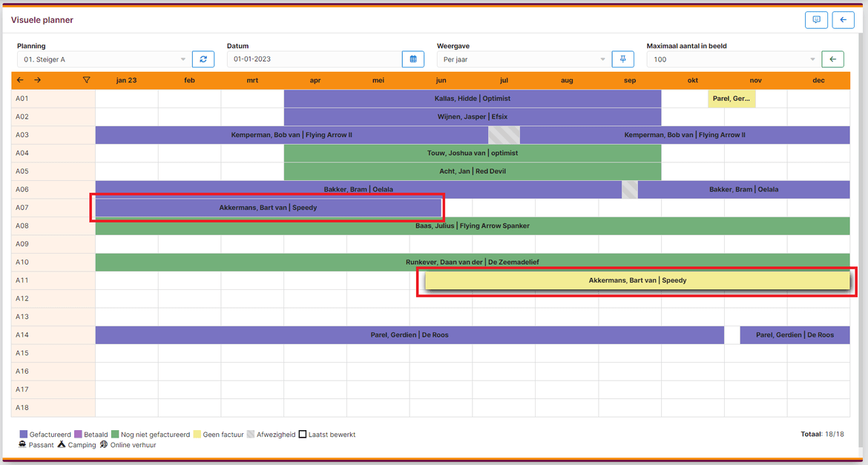
Task: Open booking 'Runkever, Daan van der'
Action: coord(472,263)
